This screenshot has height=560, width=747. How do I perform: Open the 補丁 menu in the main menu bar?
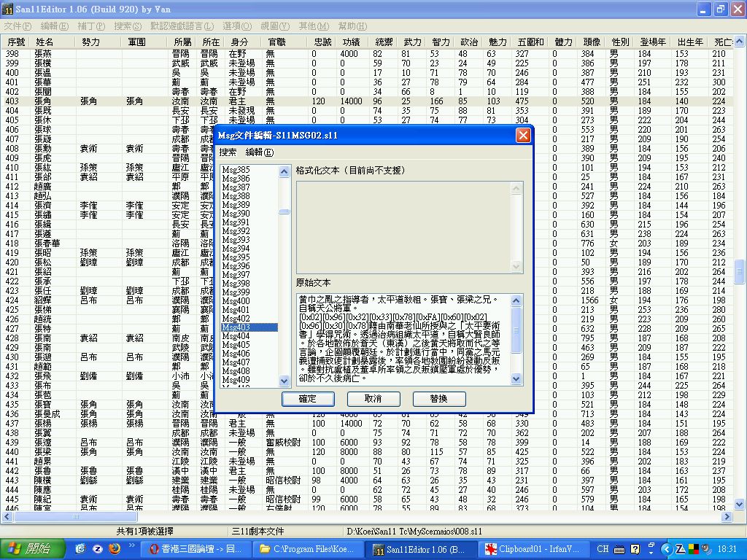click(x=90, y=26)
